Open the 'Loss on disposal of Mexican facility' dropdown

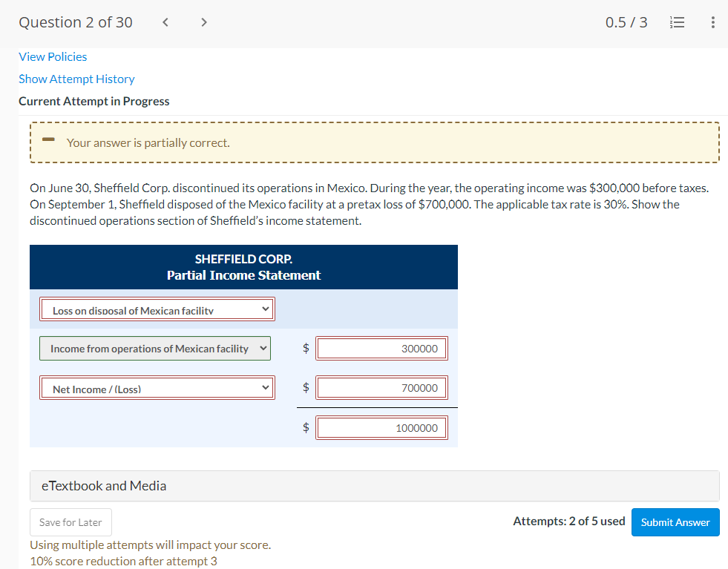pos(157,309)
